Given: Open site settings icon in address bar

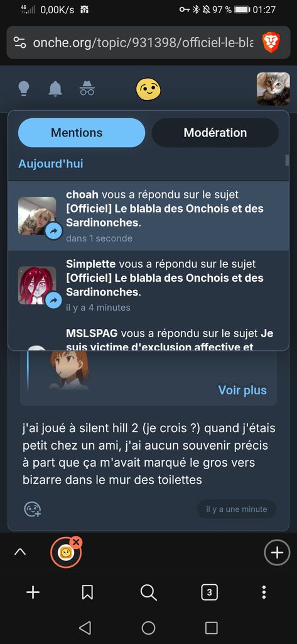Looking at the screenshot, I should tap(19, 43).
